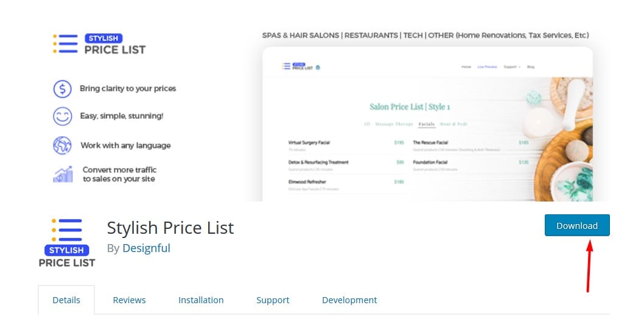Click 'Easy, simple, stunning!' text
Viewport: 644px width, 333px height.
point(122,116)
